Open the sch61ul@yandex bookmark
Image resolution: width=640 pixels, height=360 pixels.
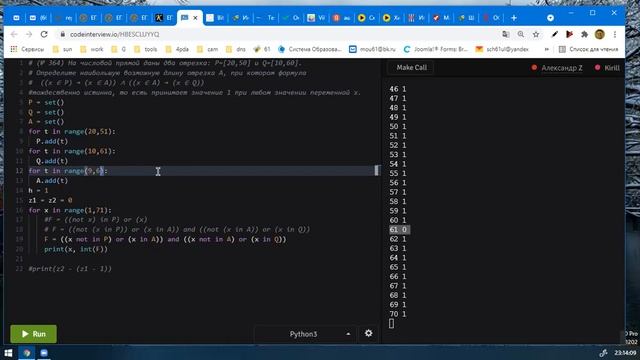(502, 49)
